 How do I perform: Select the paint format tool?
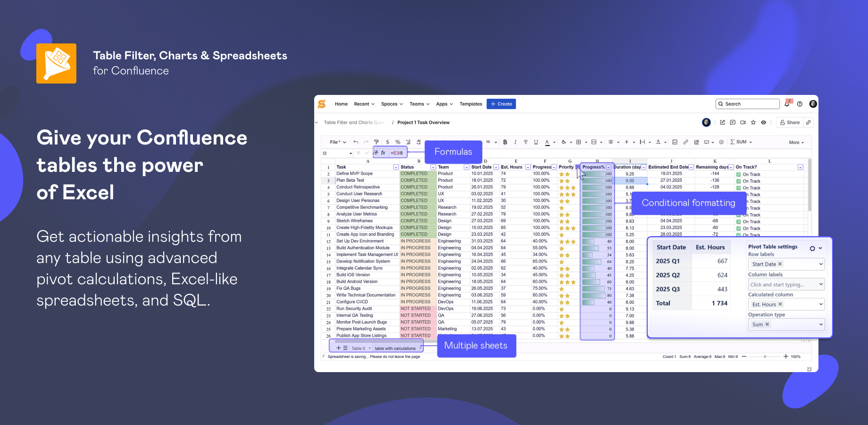tap(376, 142)
